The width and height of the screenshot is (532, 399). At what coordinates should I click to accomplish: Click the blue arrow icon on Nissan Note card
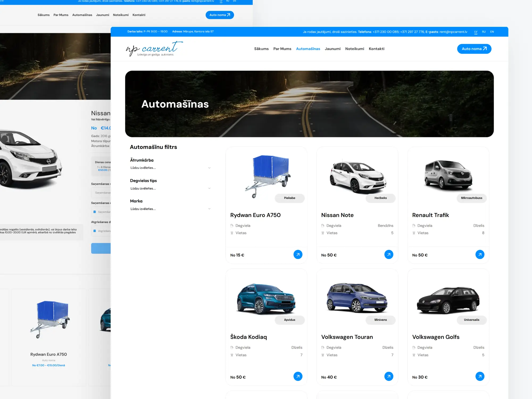click(389, 254)
